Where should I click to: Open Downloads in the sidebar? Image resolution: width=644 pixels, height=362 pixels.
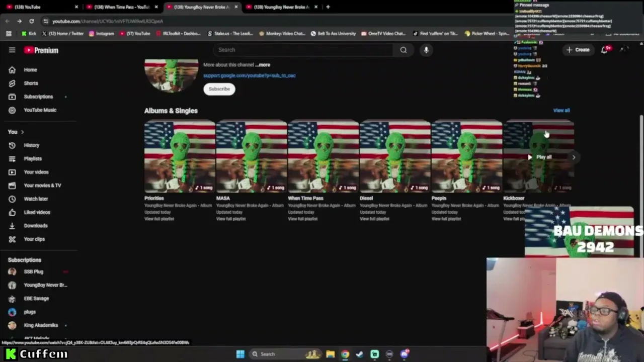[x=36, y=226]
